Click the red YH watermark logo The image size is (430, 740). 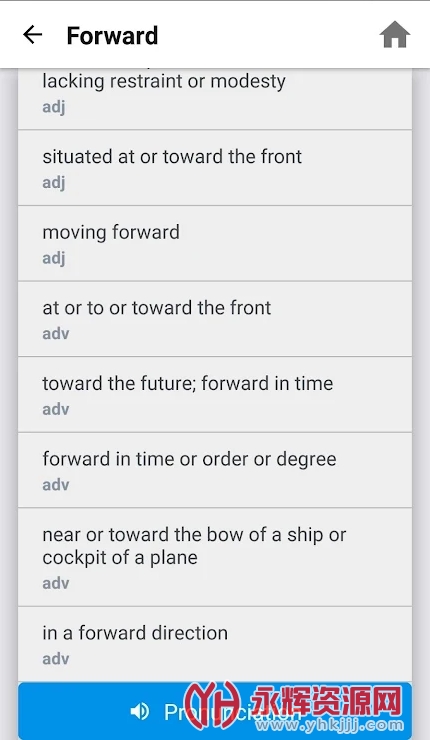[213, 705]
